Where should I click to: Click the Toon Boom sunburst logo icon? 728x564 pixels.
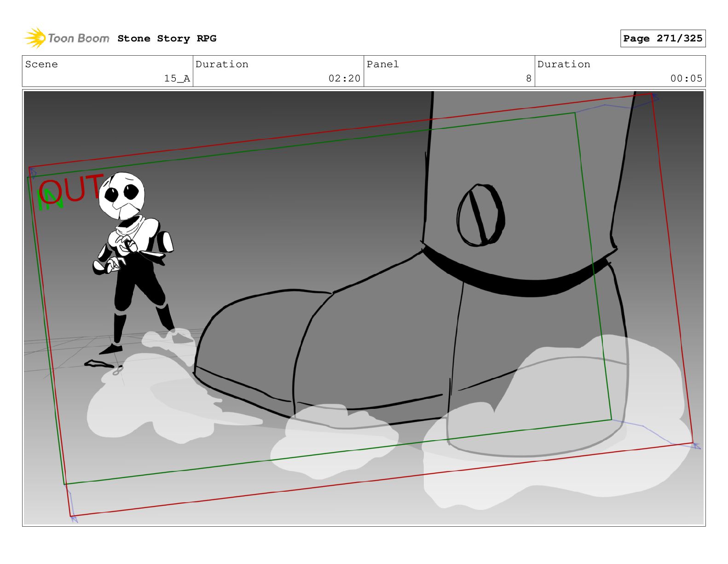[x=35, y=38]
